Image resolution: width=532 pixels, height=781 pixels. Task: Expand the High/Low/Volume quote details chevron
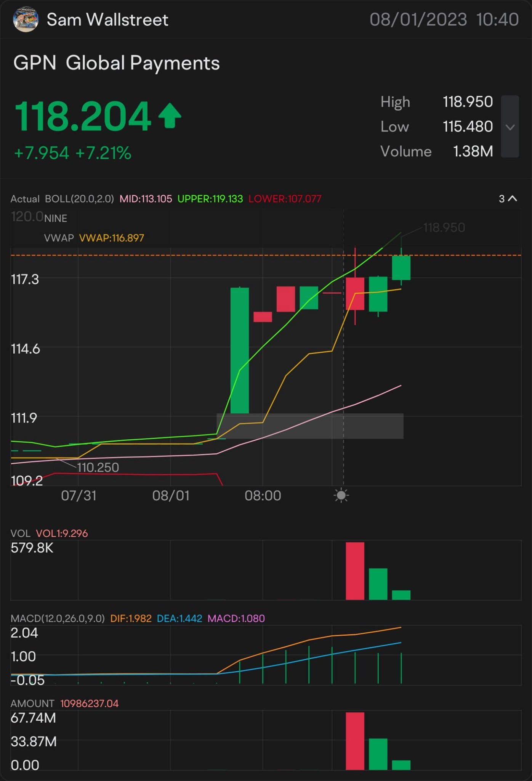tap(510, 127)
